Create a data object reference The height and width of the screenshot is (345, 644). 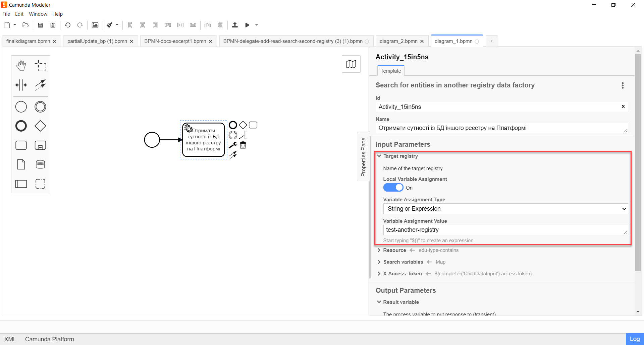tap(21, 164)
